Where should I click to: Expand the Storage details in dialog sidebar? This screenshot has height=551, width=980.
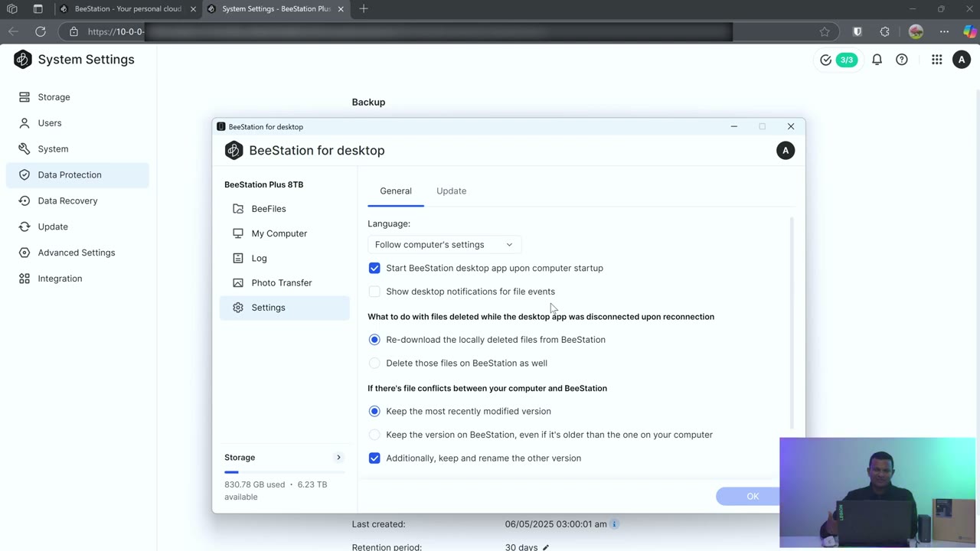(x=338, y=457)
